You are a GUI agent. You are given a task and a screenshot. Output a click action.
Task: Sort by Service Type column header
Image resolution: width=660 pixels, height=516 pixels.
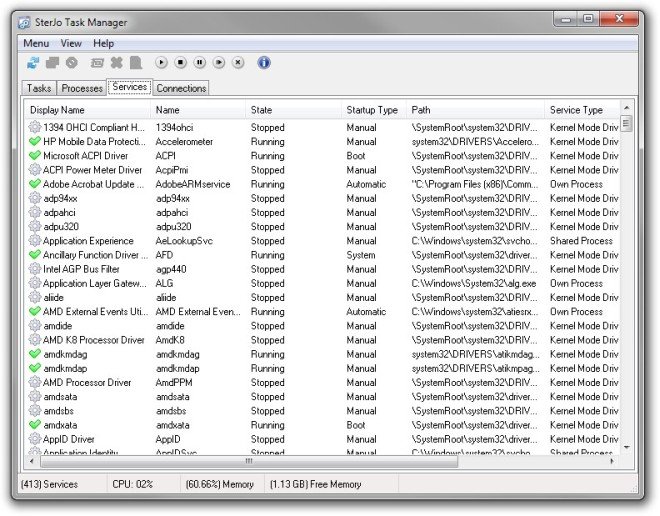(x=582, y=110)
